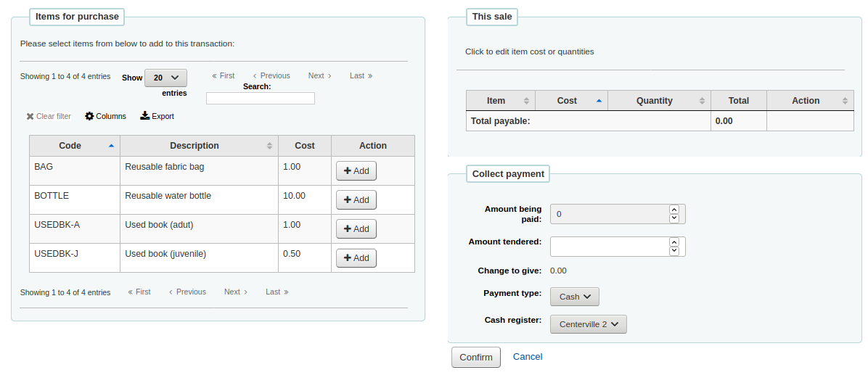Sort sale table by Quantity arrows
Viewport: 868px width, 375px height.
702,101
